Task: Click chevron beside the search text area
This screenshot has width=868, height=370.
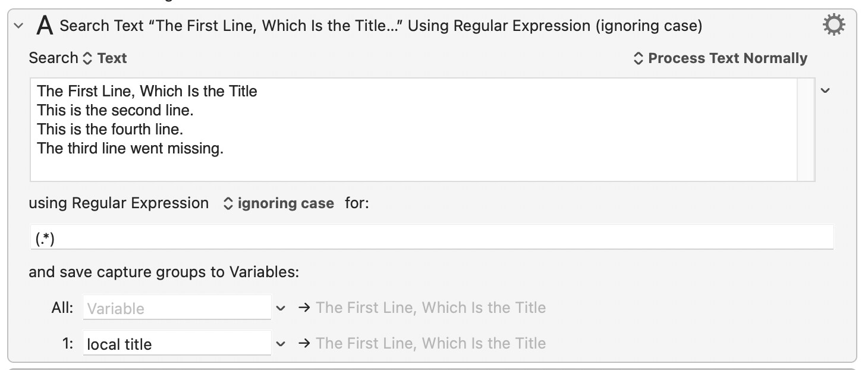Action: [x=825, y=90]
